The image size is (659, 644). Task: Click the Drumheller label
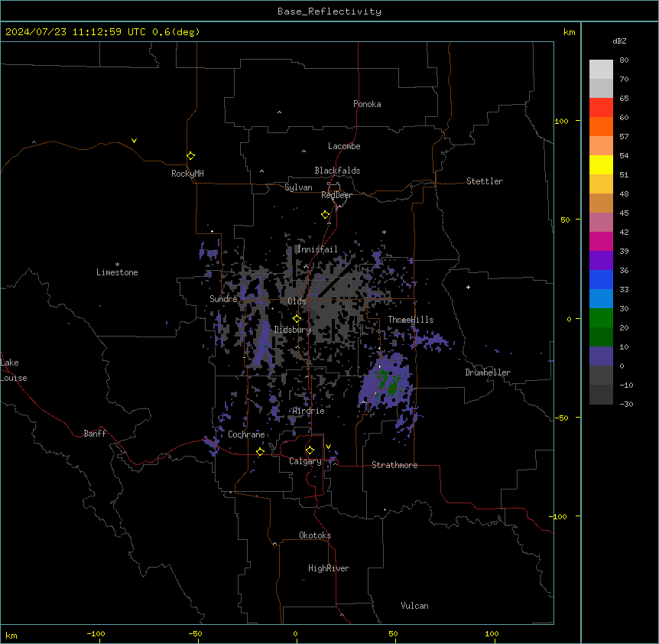coord(488,372)
